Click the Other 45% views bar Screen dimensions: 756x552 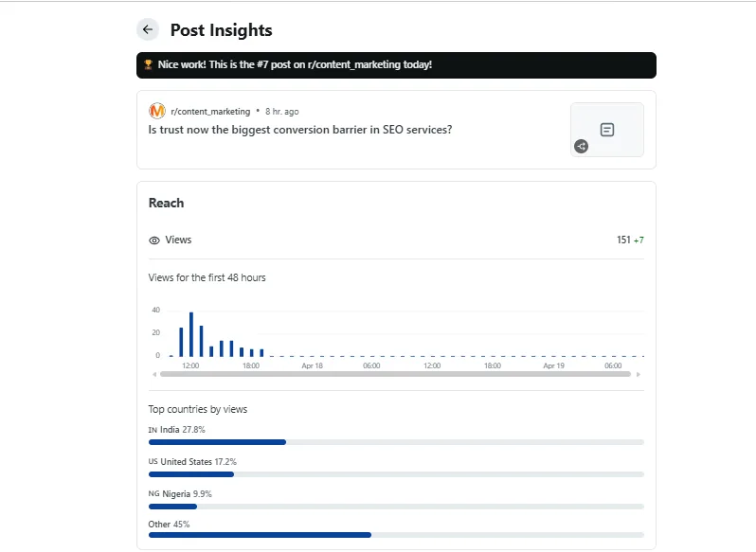pyautogui.click(x=260, y=535)
